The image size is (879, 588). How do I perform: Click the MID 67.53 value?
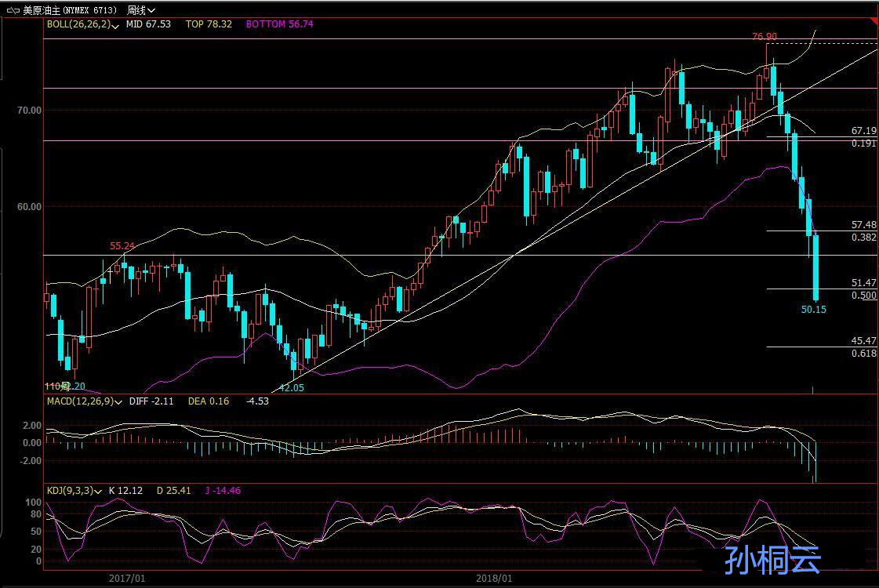click(148, 24)
